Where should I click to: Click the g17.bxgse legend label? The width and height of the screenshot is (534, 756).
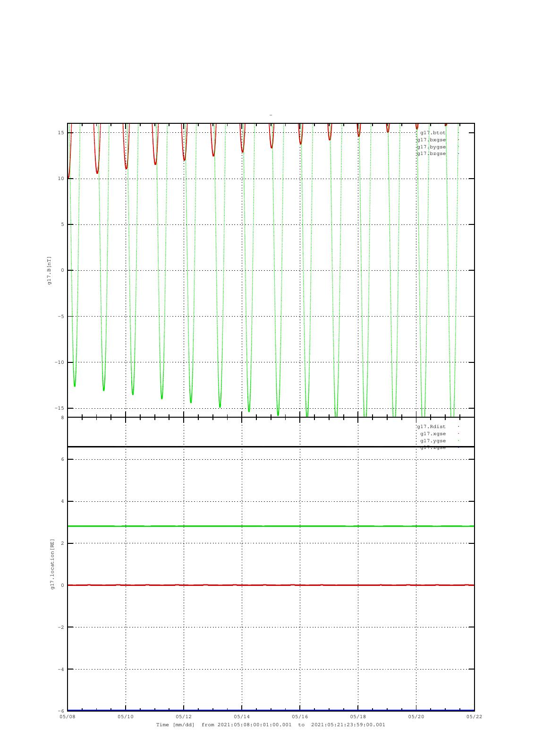pyautogui.click(x=431, y=140)
